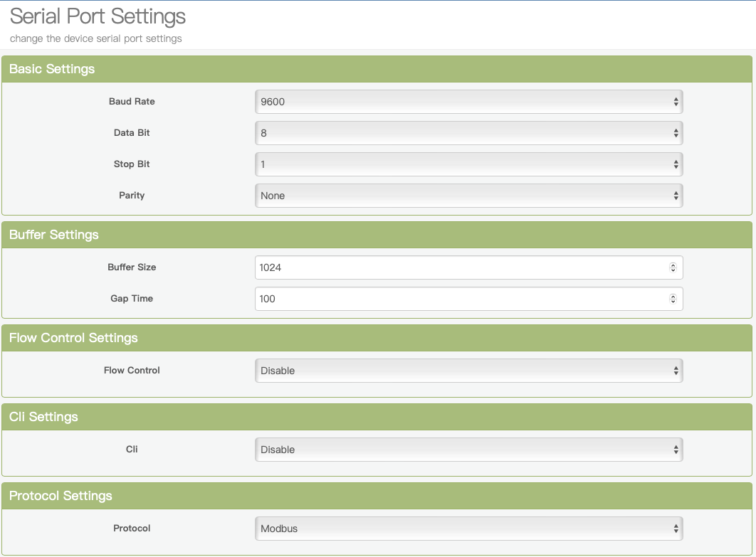This screenshot has width=756, height=557.
Task: Open the Cli dropdown set to Disable
Action: (468, 450)
